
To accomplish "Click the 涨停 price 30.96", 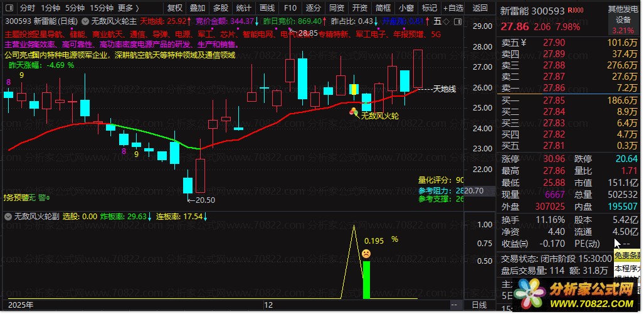I will (554, 159).
